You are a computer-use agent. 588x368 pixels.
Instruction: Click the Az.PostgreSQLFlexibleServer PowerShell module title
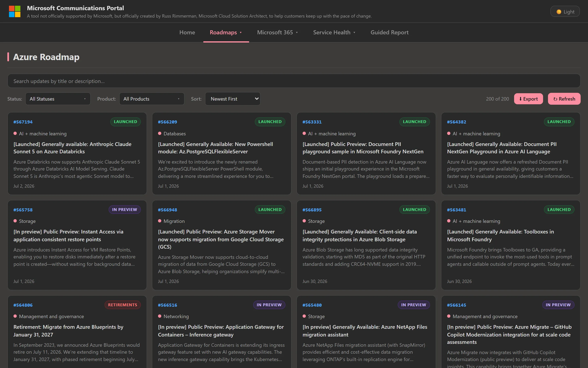pyautogui.click(x=216, y=148)
